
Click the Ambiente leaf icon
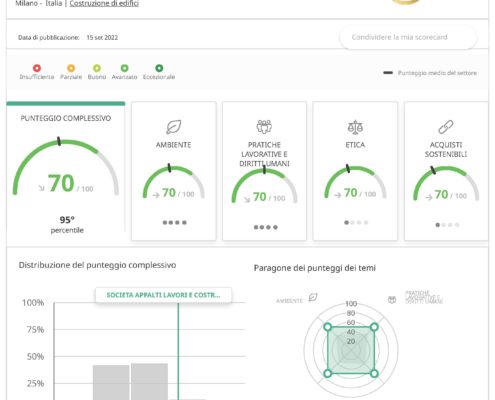tap(174, 127)
